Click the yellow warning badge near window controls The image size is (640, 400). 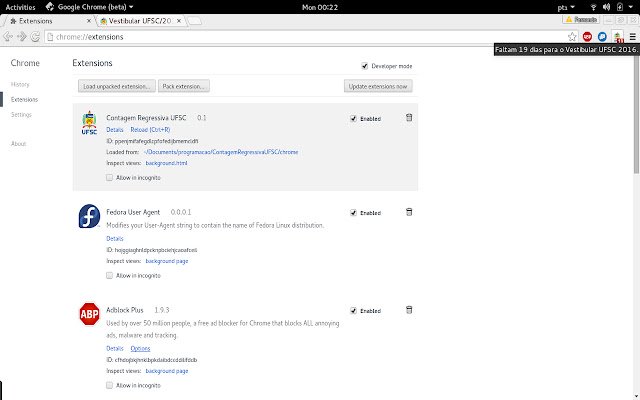(x=581, y=20)
